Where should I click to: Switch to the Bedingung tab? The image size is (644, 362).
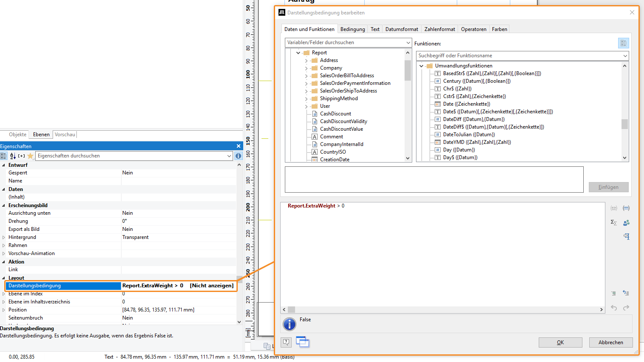(x=352, y=29)
